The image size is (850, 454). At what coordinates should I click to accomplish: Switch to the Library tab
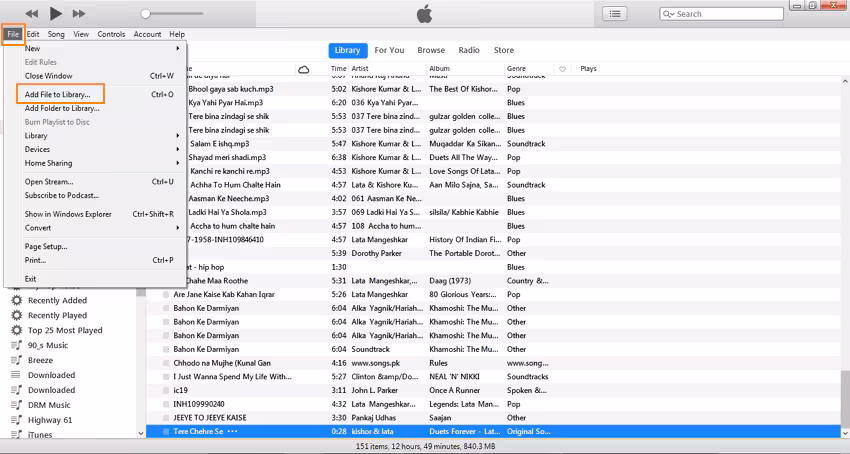(347, 50)
